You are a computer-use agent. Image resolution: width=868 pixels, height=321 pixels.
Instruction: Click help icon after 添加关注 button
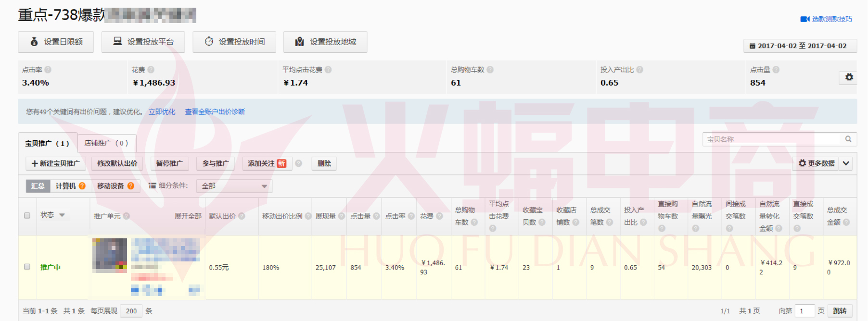click(298, 163)
